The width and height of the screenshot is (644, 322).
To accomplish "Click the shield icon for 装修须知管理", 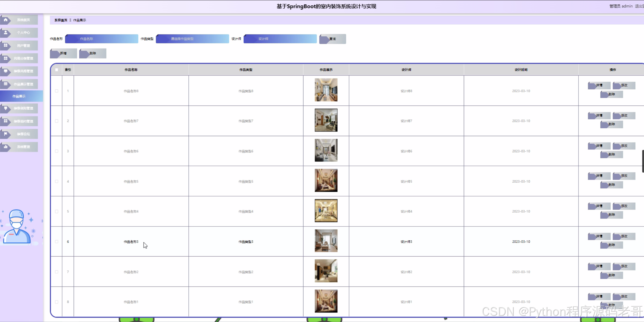I will tap(6, 108).
